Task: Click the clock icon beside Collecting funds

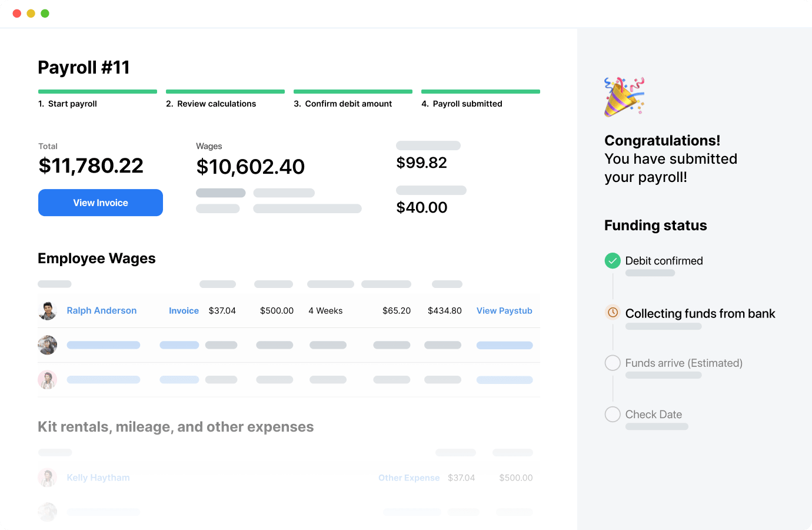Action: tap(613, 312)
